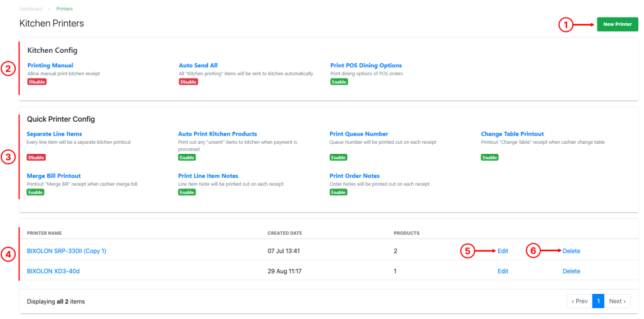Go to the Dashboard breadcrumb
This screenshot has height=319, width=644.
point(31,9)
